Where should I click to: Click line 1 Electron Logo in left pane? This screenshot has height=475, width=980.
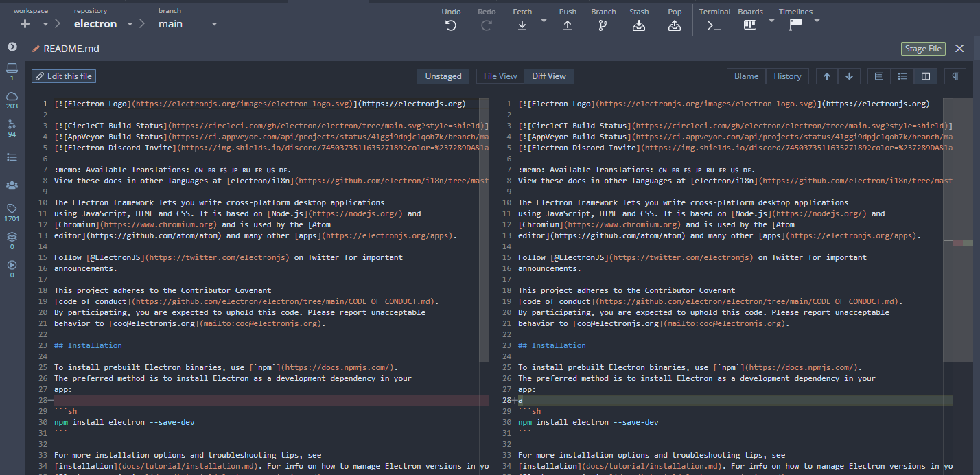260,104
